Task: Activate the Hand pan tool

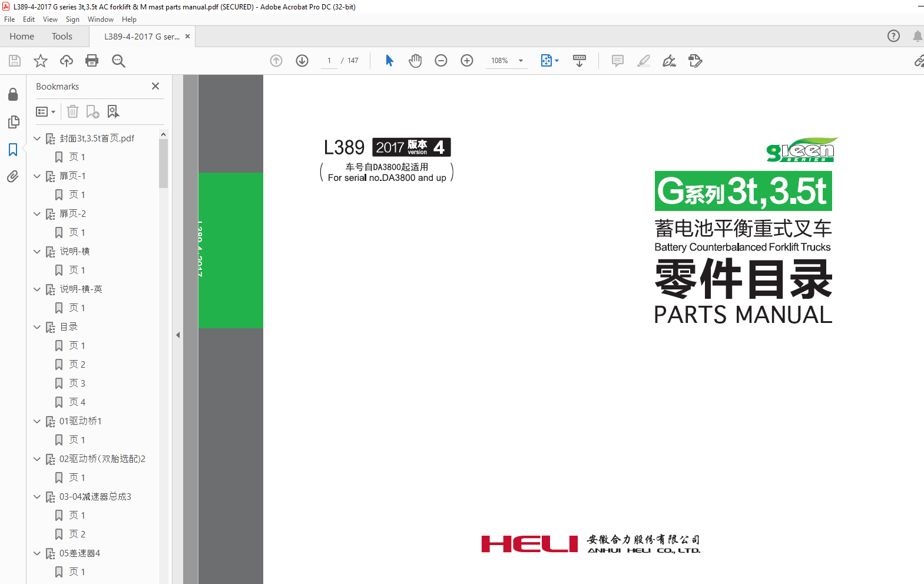Action: [x=415, y=61]
